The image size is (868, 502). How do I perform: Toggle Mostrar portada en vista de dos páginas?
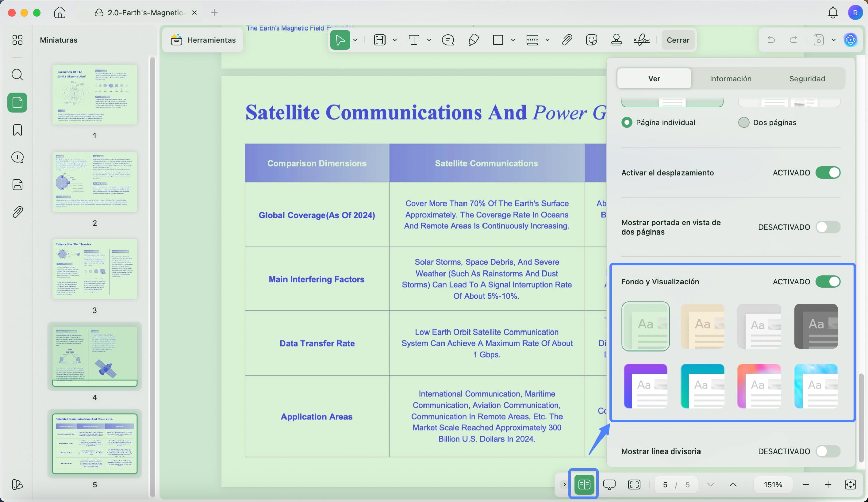click(828, 227)
